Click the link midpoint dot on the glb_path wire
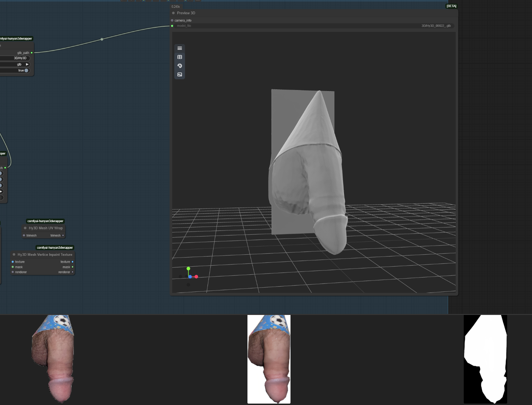This screenshot has width=532, height=405. (x=102, y=39)
